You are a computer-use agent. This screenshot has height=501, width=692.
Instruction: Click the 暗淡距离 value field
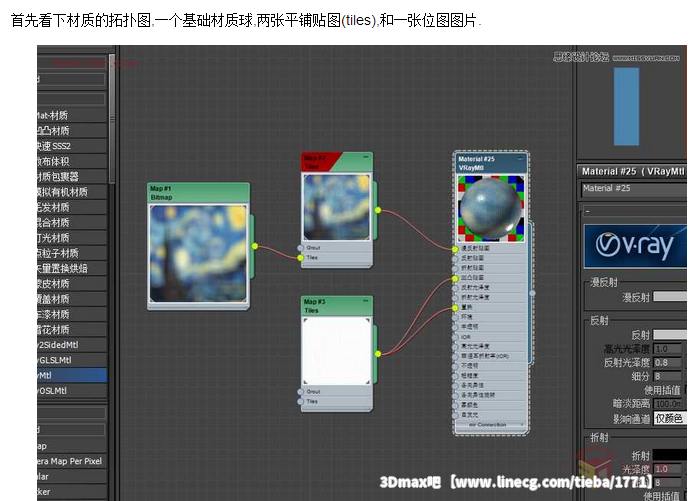click(x=668, y=404)
